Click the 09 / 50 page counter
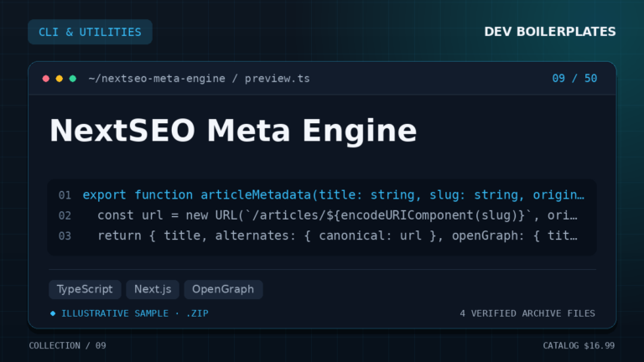Viewport: 644px width, 362px height. click(574, 79)
